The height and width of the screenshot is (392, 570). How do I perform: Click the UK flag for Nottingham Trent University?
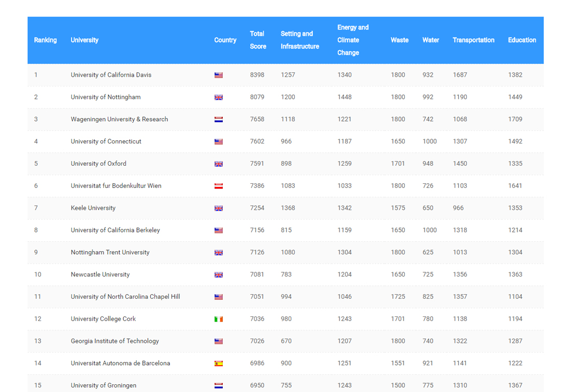(219, 253)
